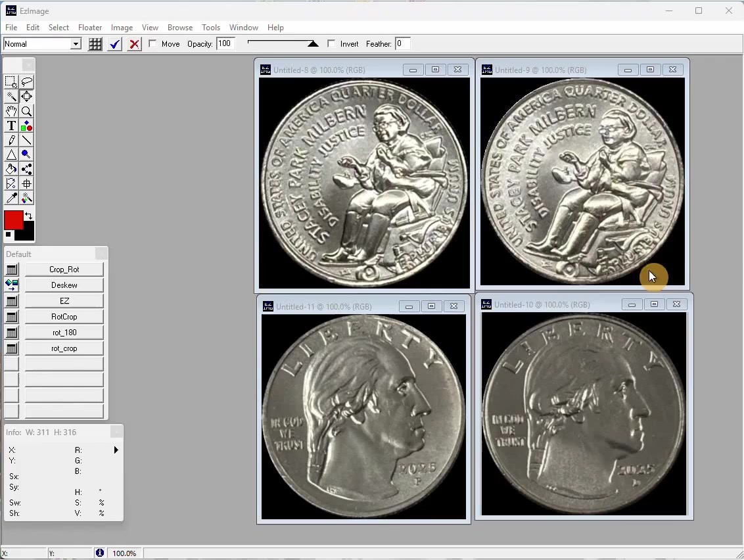Select the rectangular selection tool
This screenshot has width=744, height=560.
[x=11, y=82]
